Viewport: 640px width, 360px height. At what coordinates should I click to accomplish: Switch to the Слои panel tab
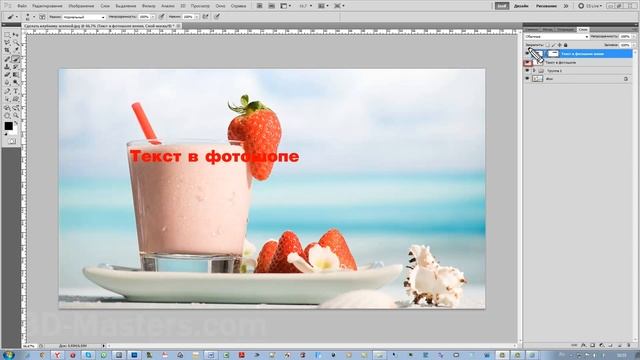tap(583, 29)
